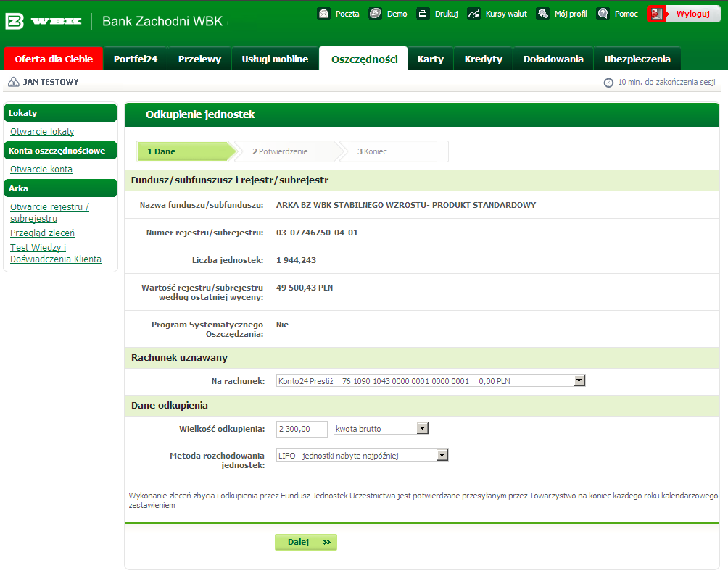This screenshot has width=728, height=576.
Task: Click step 1 Dane in wizard
Action: (186, 151)
